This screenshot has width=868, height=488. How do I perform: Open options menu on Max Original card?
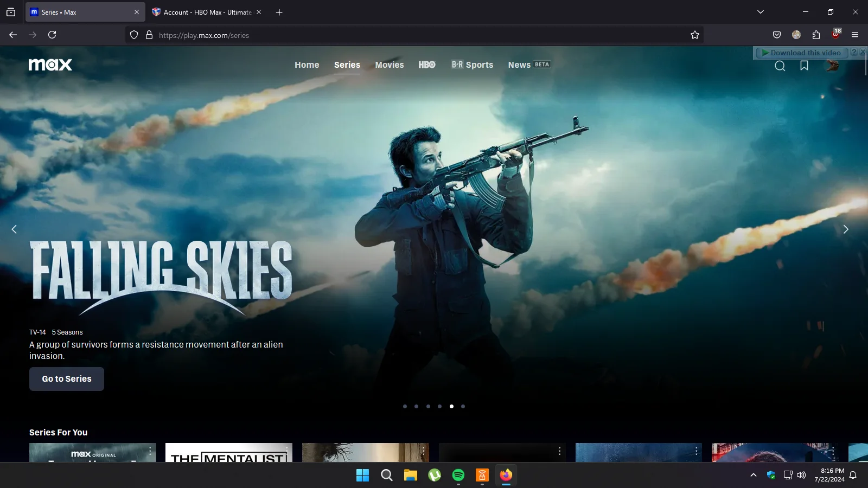coord(150,451)
